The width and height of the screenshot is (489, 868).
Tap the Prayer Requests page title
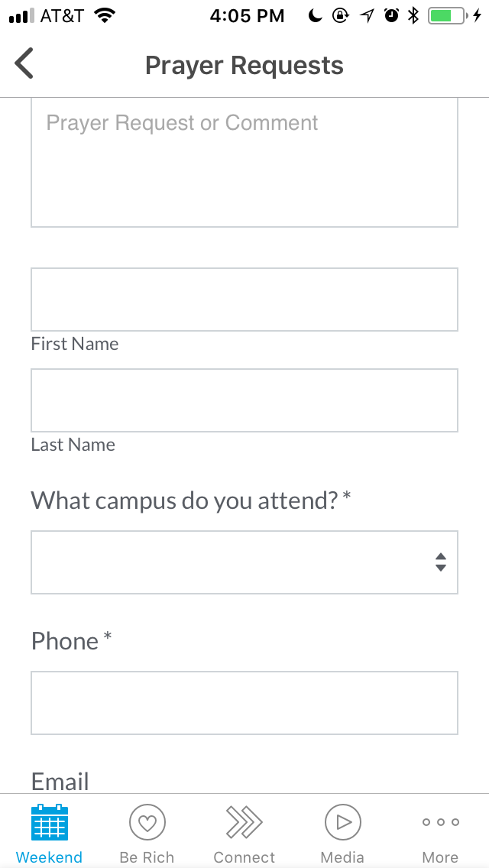click(x=244, y=66)
